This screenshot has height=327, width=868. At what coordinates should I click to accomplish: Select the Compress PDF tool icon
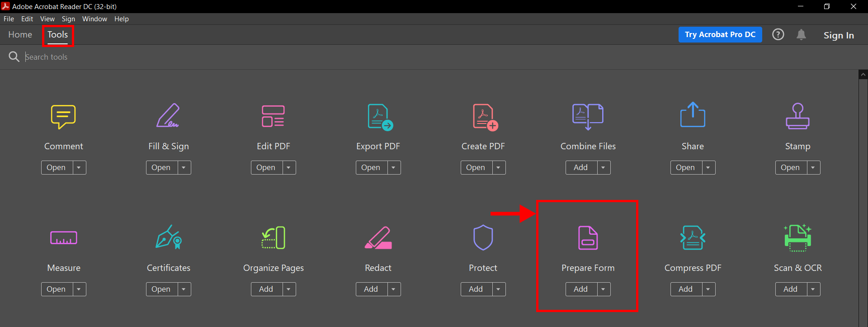click(x=693, y=238)
